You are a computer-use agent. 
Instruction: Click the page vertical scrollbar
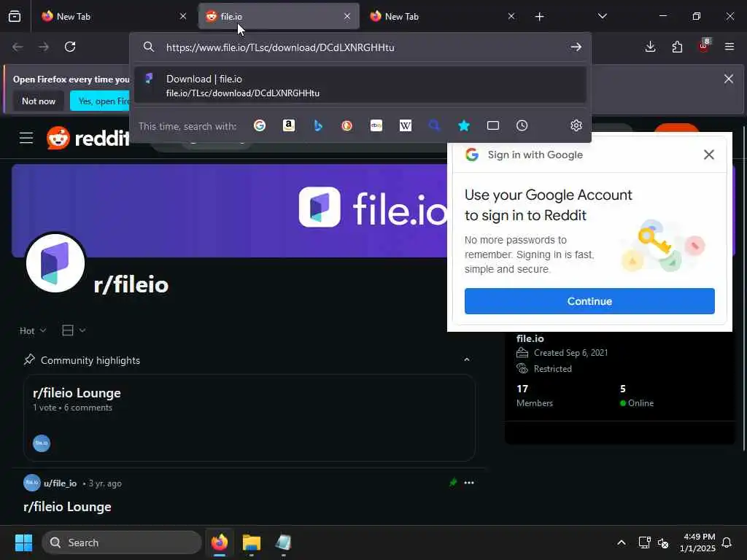click(744, 289)
